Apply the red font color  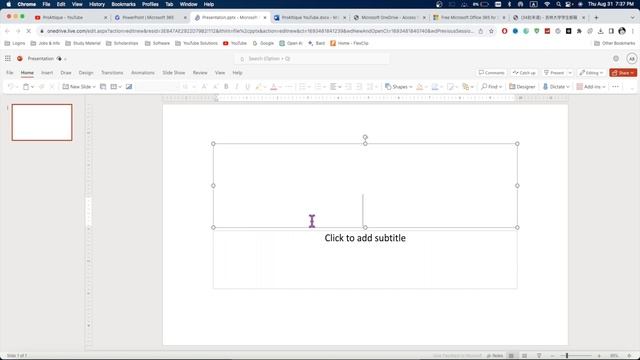[x=273, y=87]
